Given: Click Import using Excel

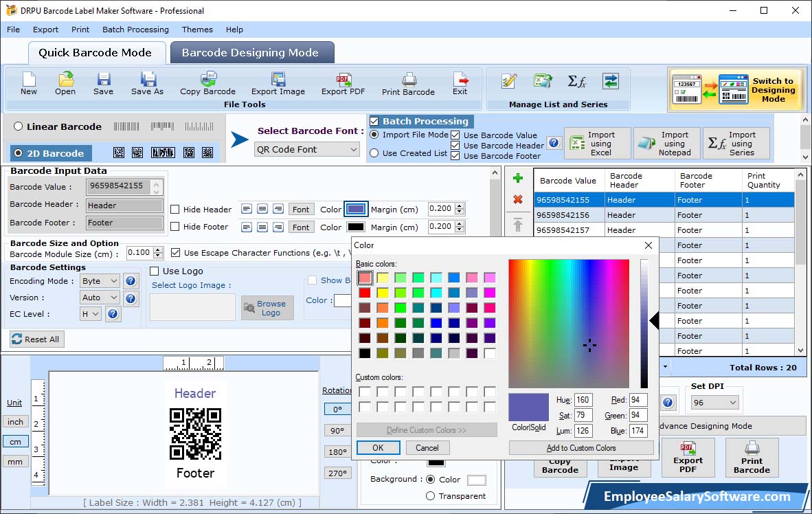Looking at the screenshot, I should coord(598,144).
